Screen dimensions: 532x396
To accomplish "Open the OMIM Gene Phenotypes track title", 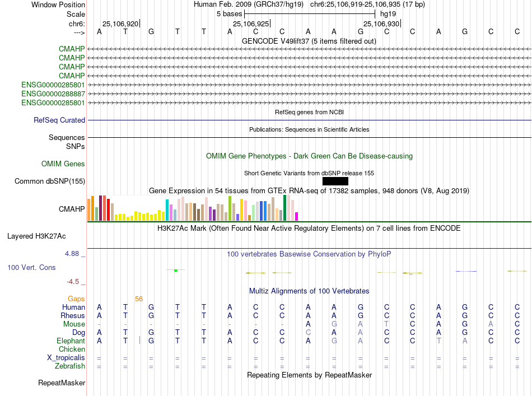I will coord(309,156).
